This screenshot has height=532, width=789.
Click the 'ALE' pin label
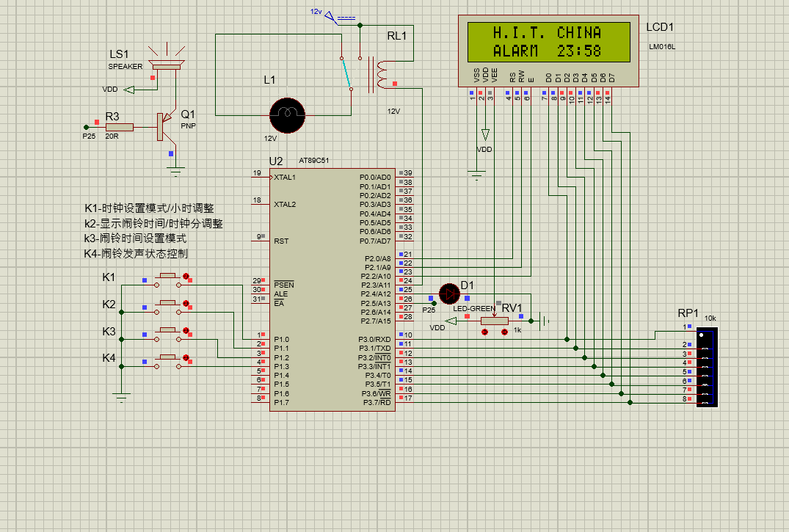(x=281, y=294)
